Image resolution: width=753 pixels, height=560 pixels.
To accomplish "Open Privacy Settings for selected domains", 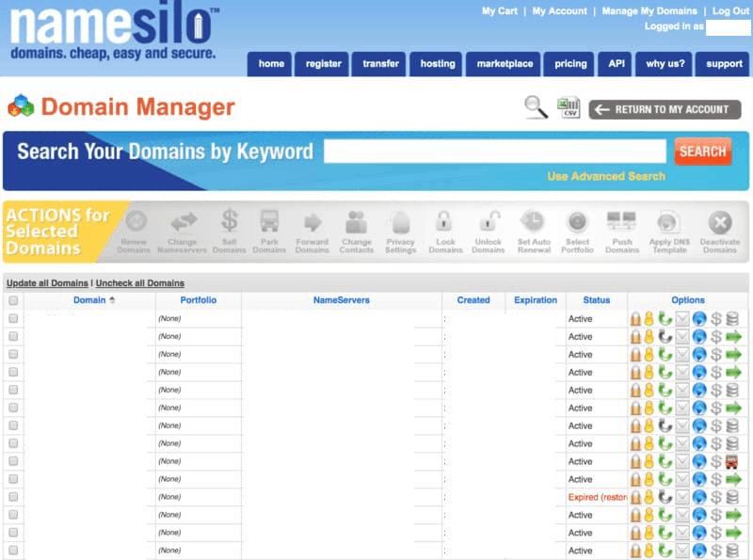I will [401, 232].
